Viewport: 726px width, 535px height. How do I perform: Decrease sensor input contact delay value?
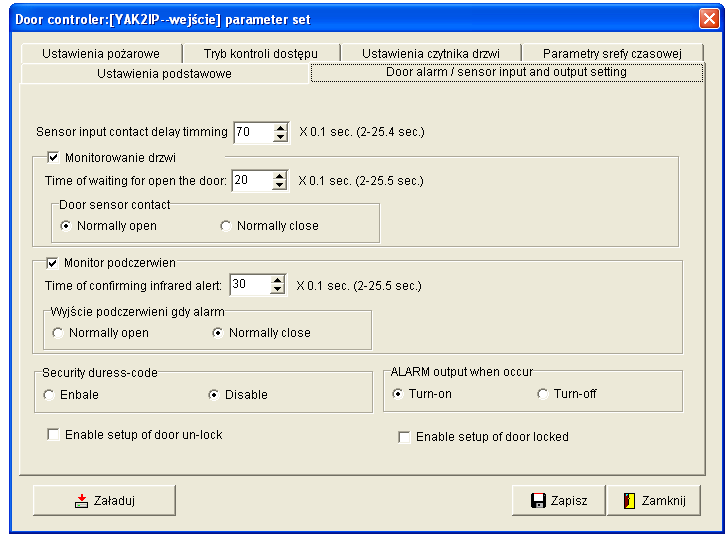pyautogui.click(x=280, y=137)
